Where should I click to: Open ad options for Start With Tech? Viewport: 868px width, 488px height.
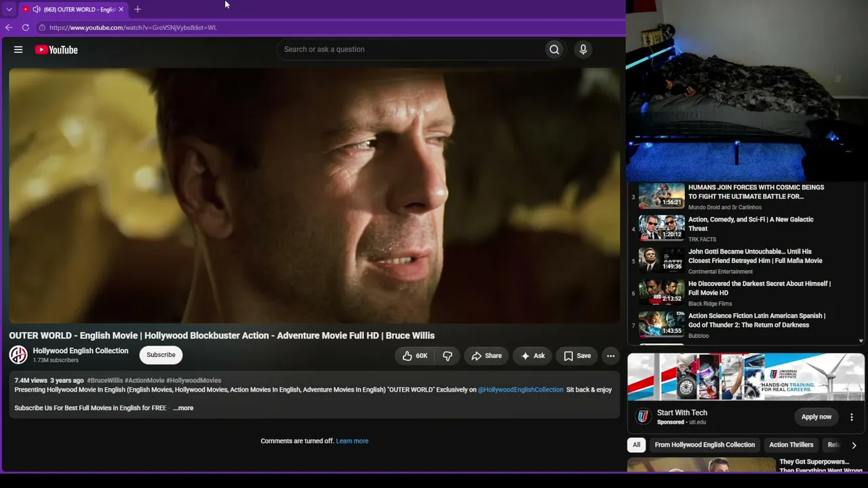click(852, 418)
